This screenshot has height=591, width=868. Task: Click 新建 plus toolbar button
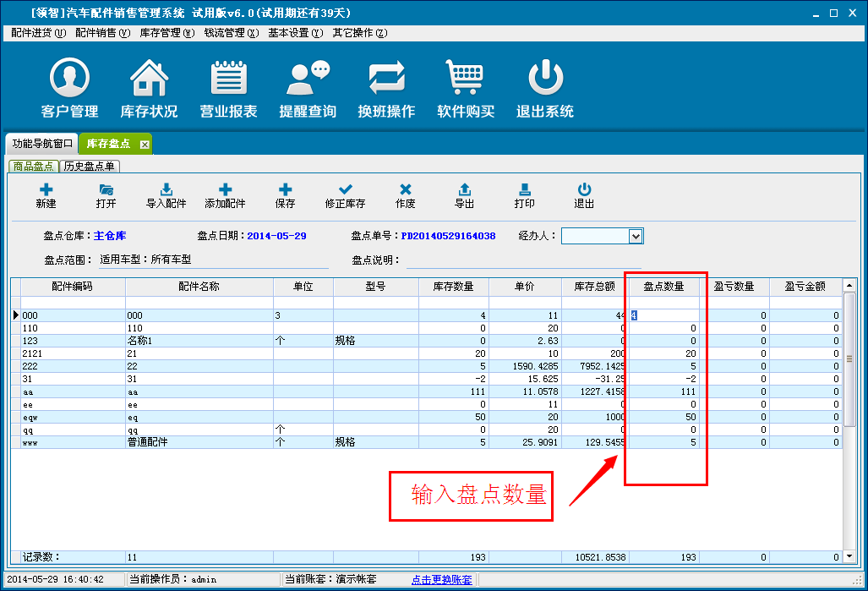click(x=46, y=196)
